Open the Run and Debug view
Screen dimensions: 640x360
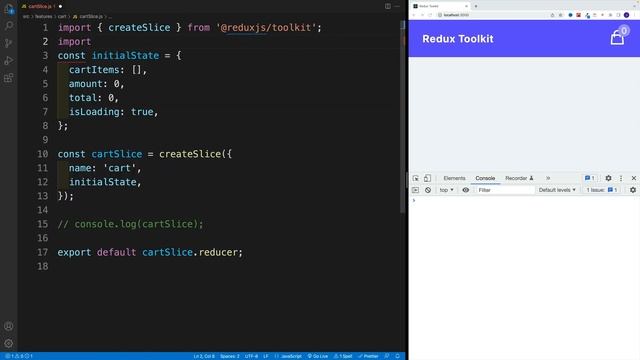coord(9,61)
